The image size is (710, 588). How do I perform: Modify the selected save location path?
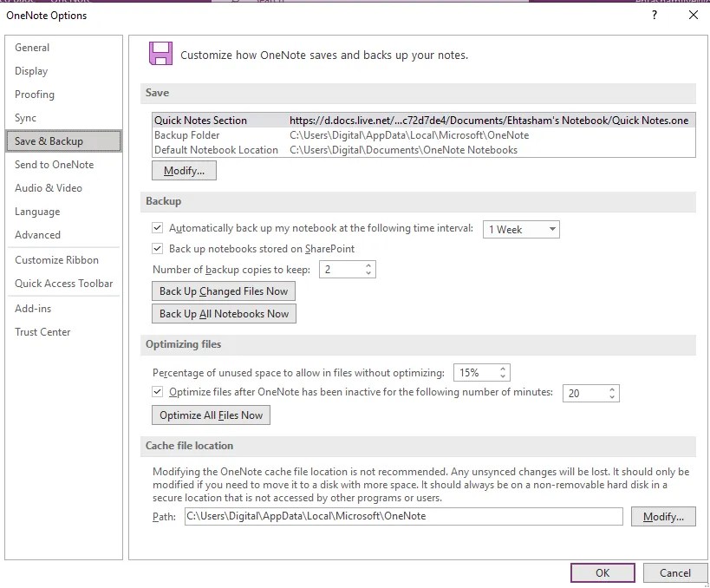pyautogui.click(x=183, y=170)
